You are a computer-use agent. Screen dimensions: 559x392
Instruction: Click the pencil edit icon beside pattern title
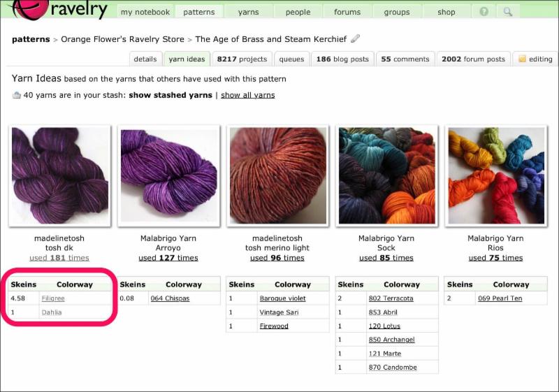click(x=355, y=38)
